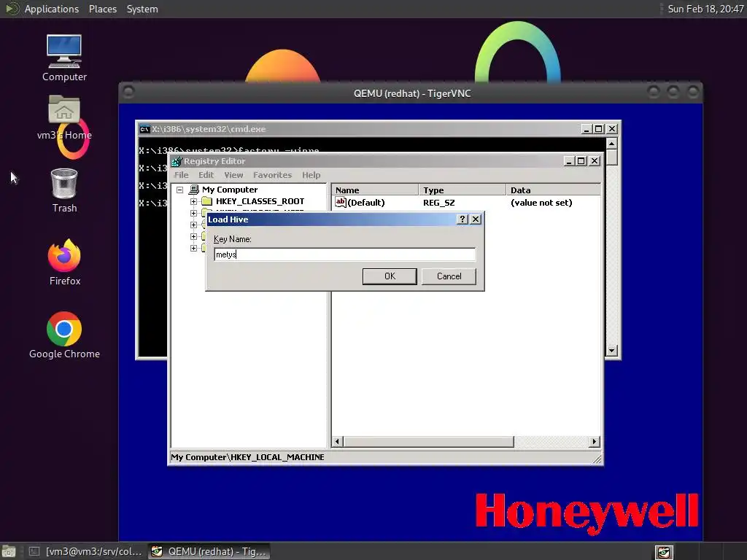This screenshot has height=560, width=747.
Task: Open the Places menu in the top panel
Action: pos(102,9)
